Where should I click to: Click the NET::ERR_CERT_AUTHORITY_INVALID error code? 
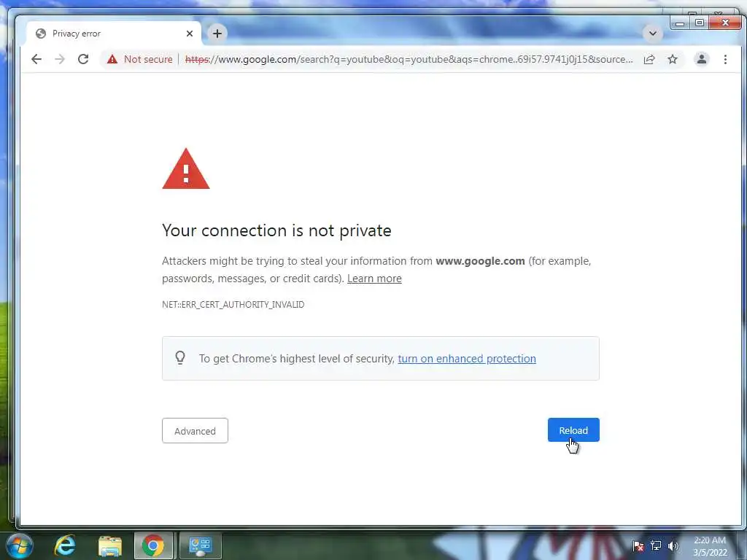pyautogui.click(x=233, y=304)
